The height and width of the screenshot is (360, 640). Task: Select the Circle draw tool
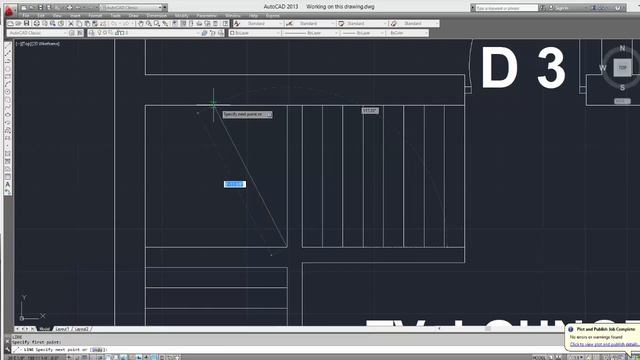pyautogui.click(x=7, y=92)
